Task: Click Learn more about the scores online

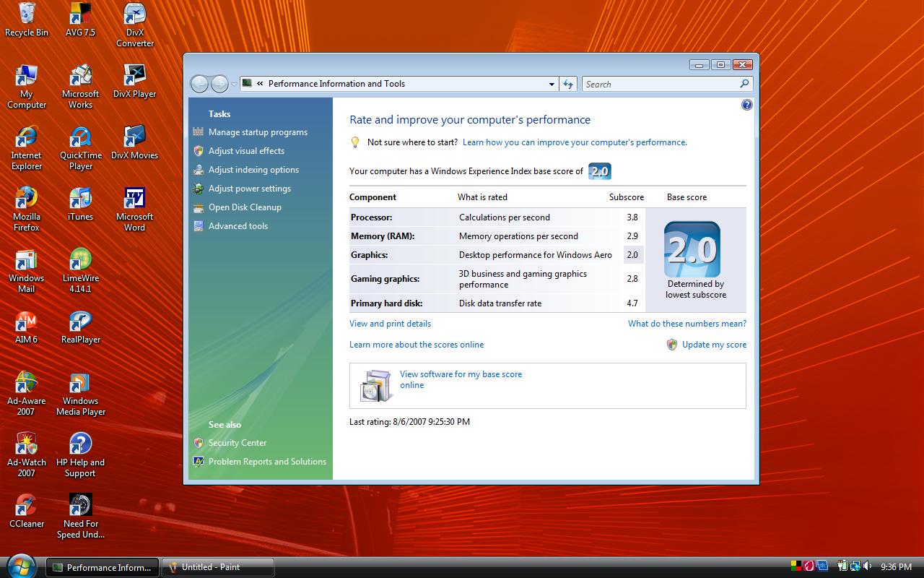Action: click(x=417, y=345)
